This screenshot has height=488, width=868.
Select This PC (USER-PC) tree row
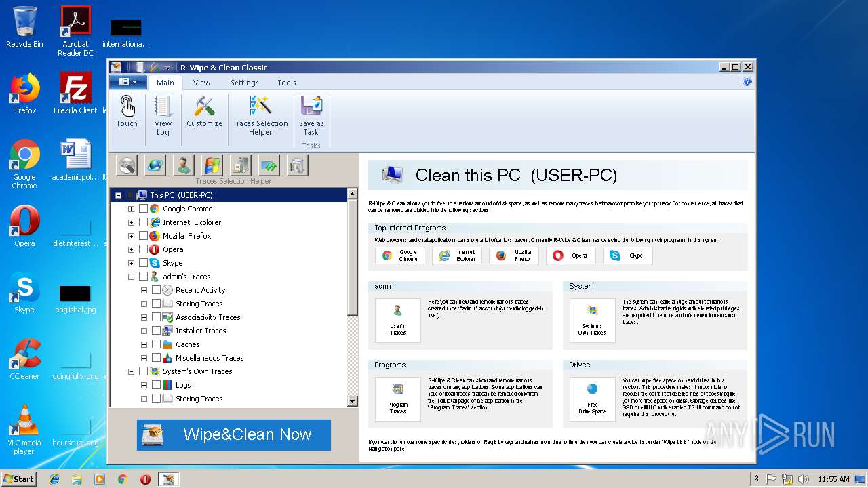pyautogui.click(x=228, y=195)
